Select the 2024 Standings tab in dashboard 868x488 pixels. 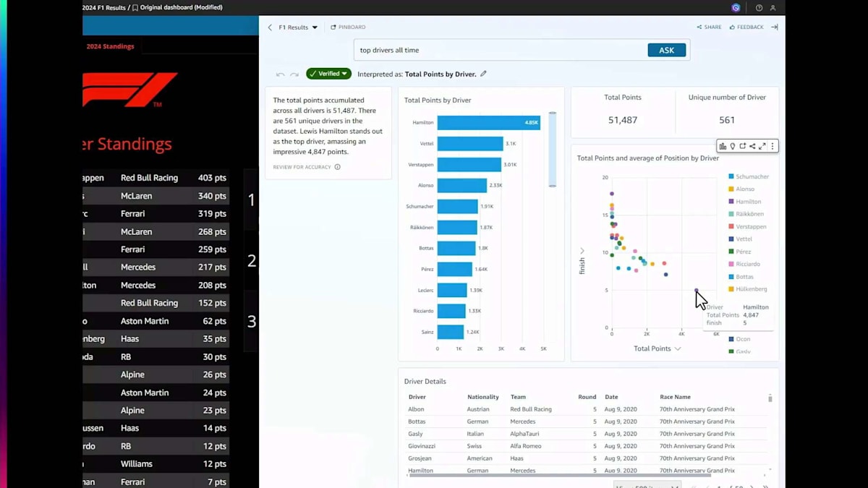coord(110,46)
